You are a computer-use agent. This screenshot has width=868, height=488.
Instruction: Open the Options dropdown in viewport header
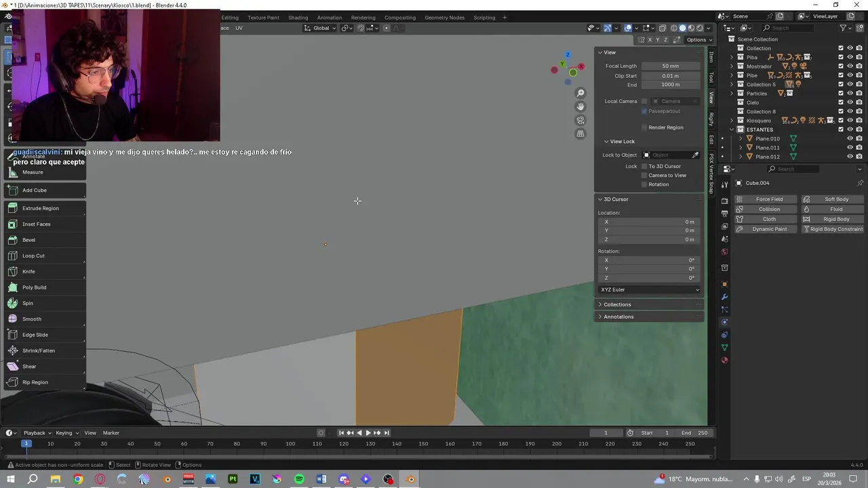698,40
